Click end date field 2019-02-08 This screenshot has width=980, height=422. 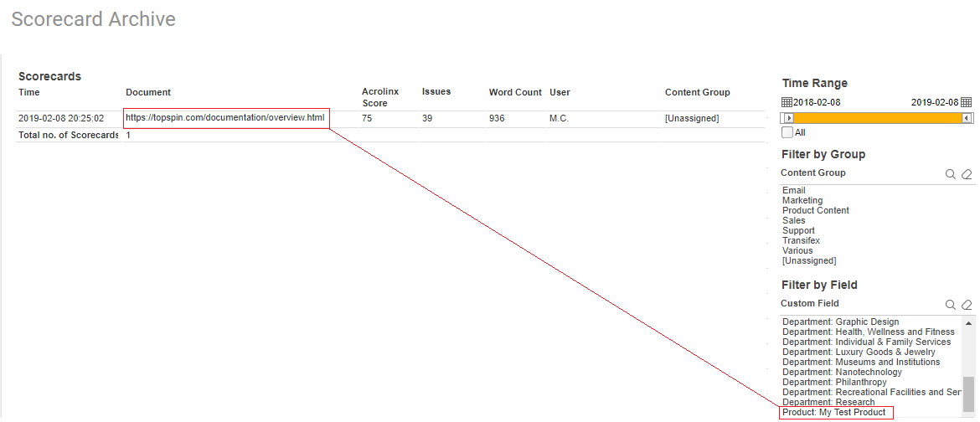pos(935,102)
